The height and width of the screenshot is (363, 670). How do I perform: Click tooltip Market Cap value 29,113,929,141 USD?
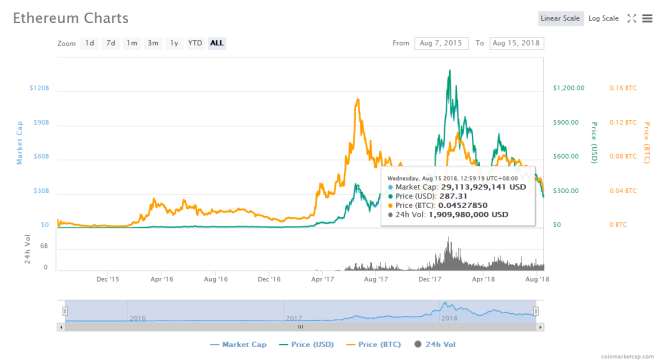(x=484, y=187)
